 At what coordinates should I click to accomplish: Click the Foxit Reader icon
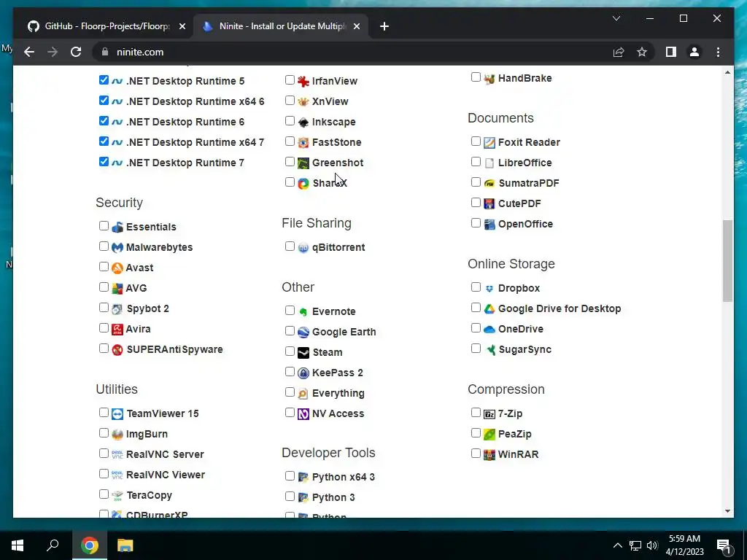[x=489, y=142]
